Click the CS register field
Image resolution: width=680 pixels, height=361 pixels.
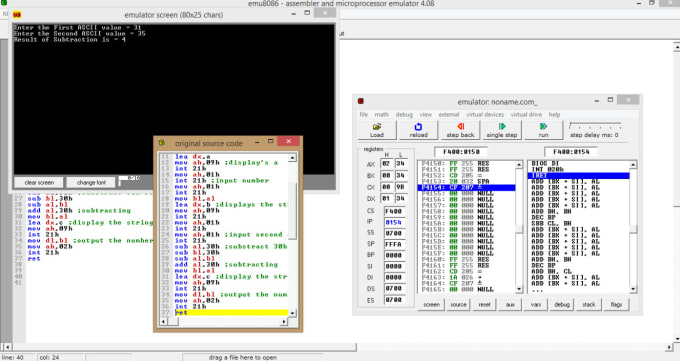click(394, 211)
